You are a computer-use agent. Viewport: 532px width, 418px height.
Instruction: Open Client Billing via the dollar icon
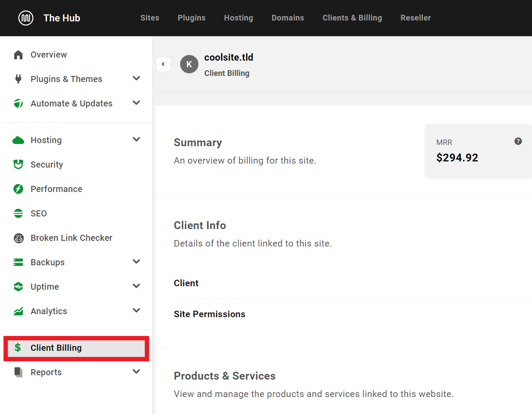(18, 348)
